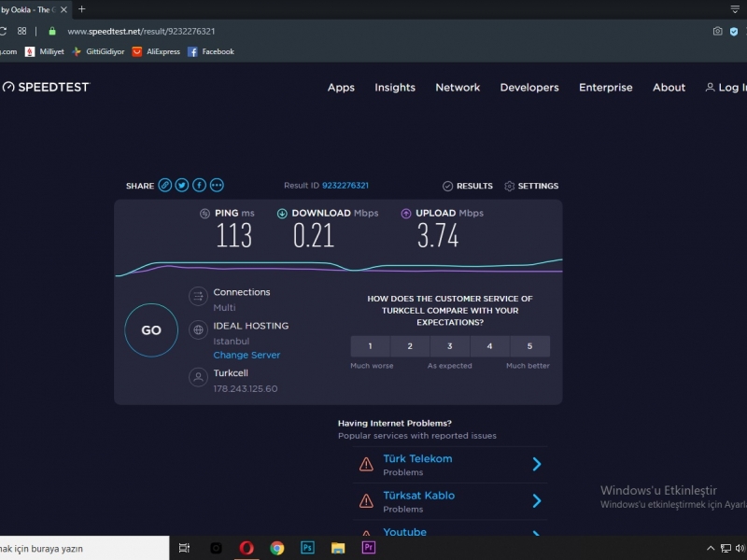Screen dimensions: 747x560
Task: Open Türk Telekom problems entry
Action: [x=450, y=465]
